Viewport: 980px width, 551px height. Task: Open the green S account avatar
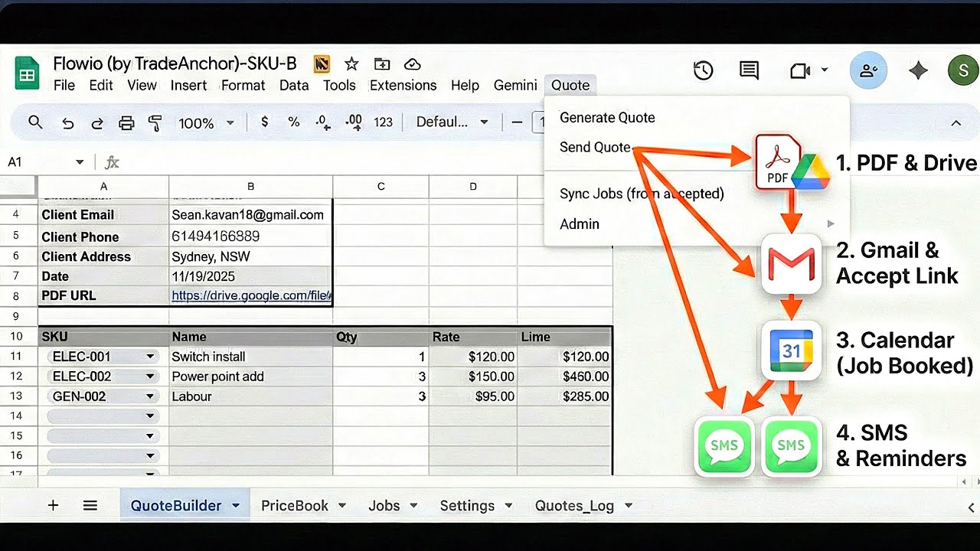(x=962, y=71)
